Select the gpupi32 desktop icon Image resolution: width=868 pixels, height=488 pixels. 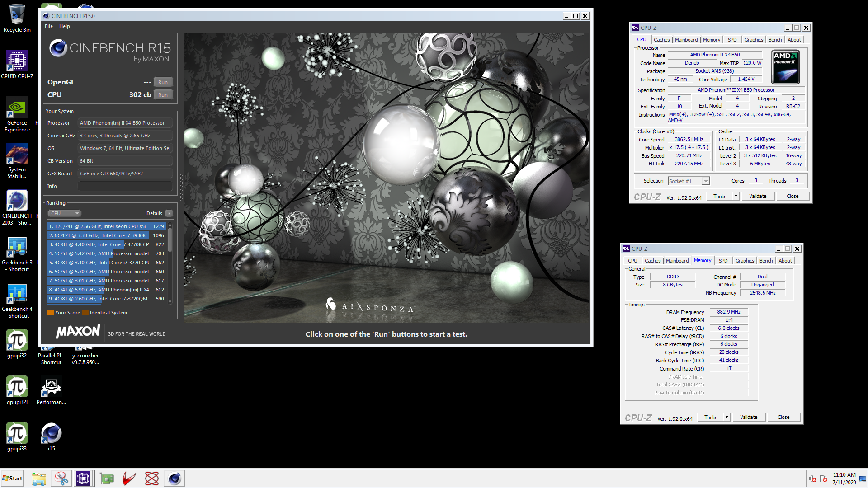[17, 344]
